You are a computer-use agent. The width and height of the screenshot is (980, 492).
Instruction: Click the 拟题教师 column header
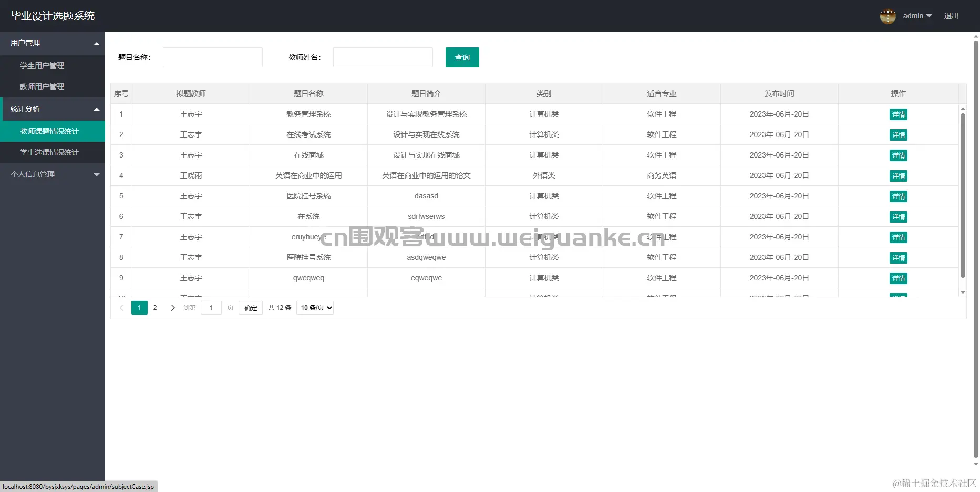[191, 93]
